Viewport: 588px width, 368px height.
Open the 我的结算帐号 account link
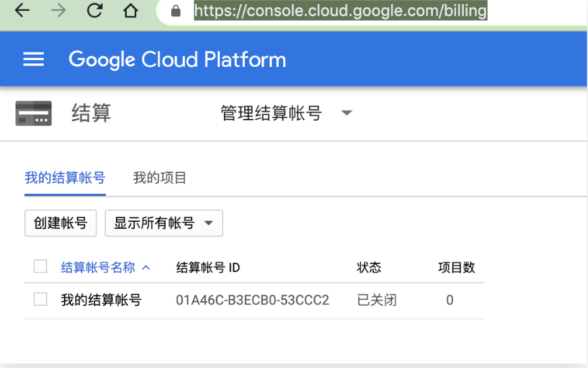[x=101, y=300]
